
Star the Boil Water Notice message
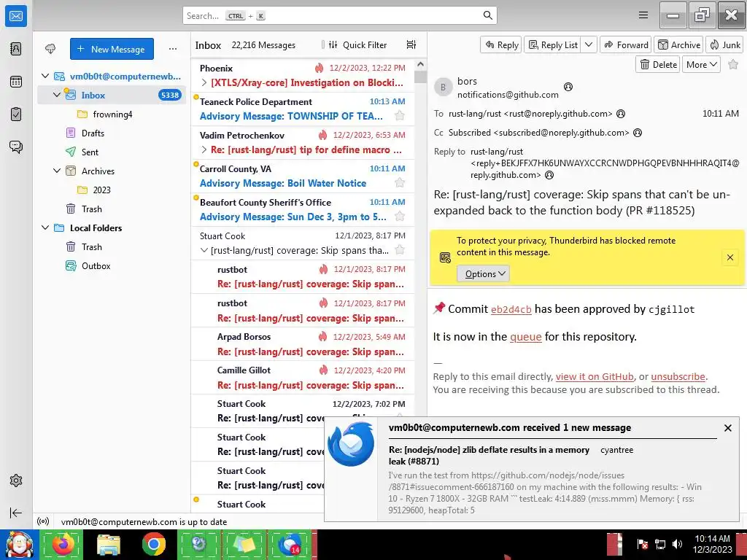400,183
